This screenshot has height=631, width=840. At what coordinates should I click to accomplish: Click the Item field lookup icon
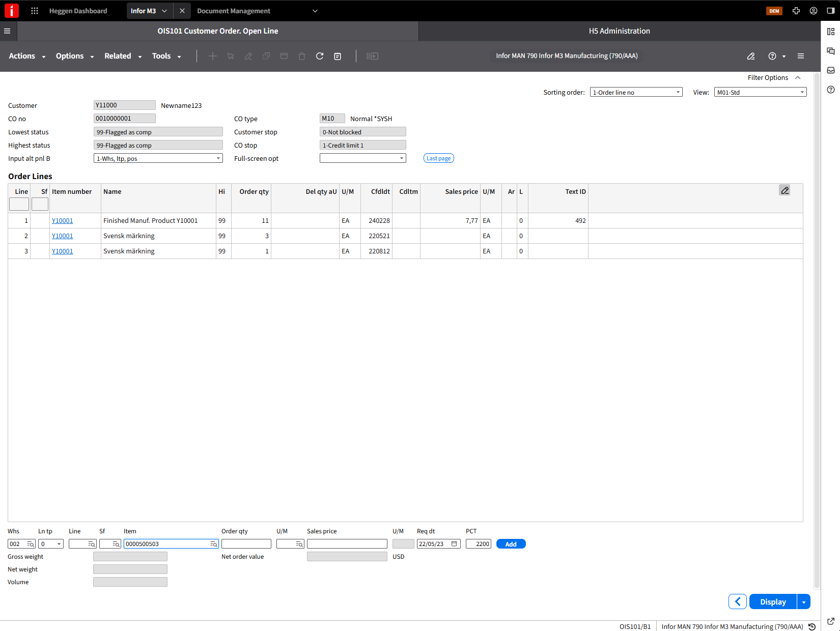(214, 544)
